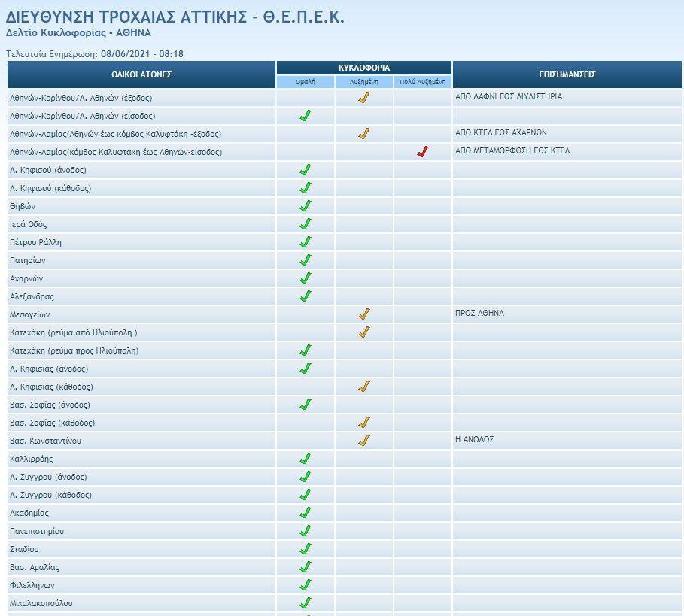Click the Πανεπιστημίου road name

(x=37, y=531)
